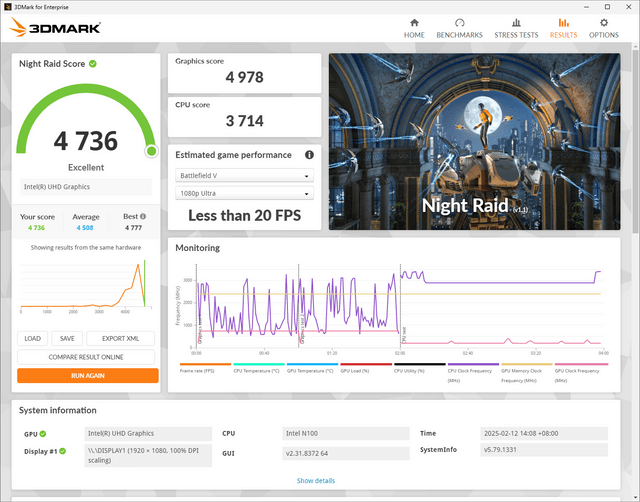Click the Time value 2025-02-12 14:08

coord(544,433)
